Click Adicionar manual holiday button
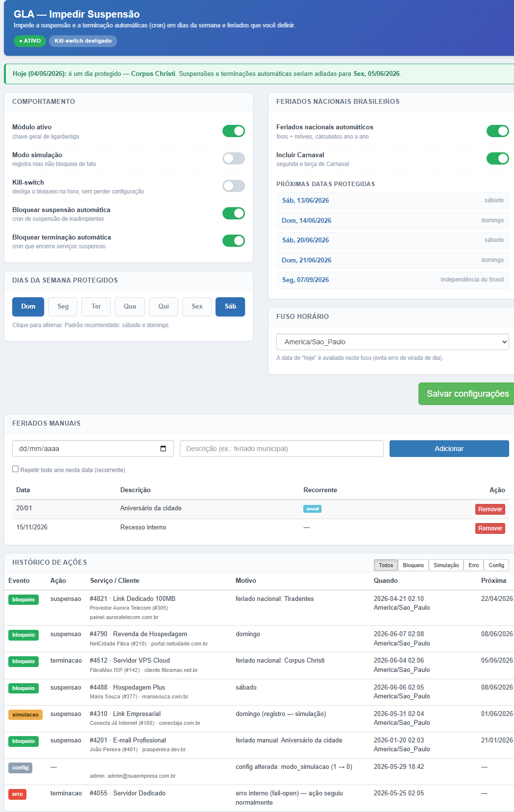 (x=449, y=449)
